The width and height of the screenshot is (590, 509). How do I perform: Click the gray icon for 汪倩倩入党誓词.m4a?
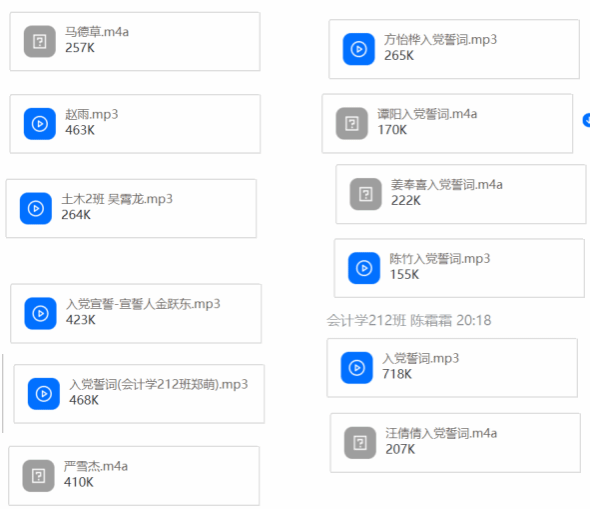360,443
